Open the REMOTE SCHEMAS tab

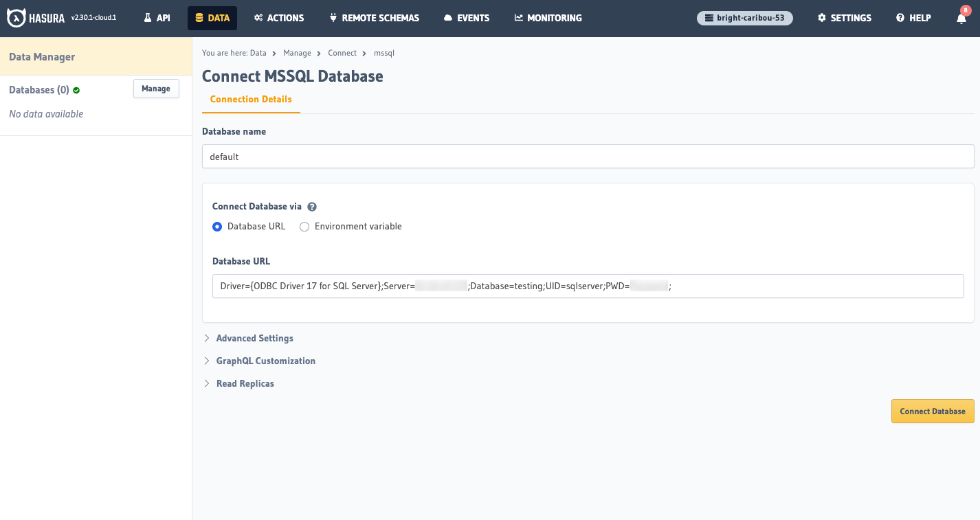[374, 18]
